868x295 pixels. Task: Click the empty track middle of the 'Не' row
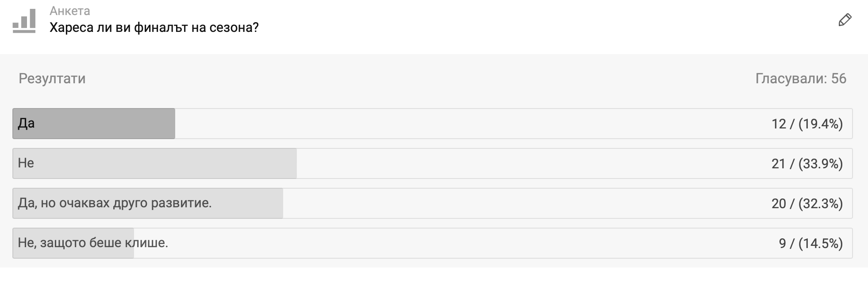click(531, 163)
